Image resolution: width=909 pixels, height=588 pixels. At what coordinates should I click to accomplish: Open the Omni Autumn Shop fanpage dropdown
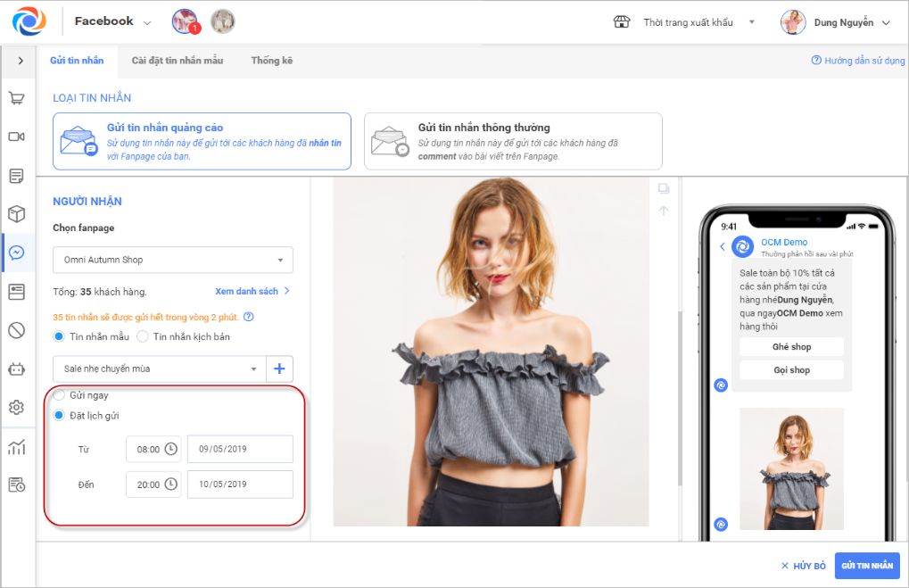coord(173,260)
